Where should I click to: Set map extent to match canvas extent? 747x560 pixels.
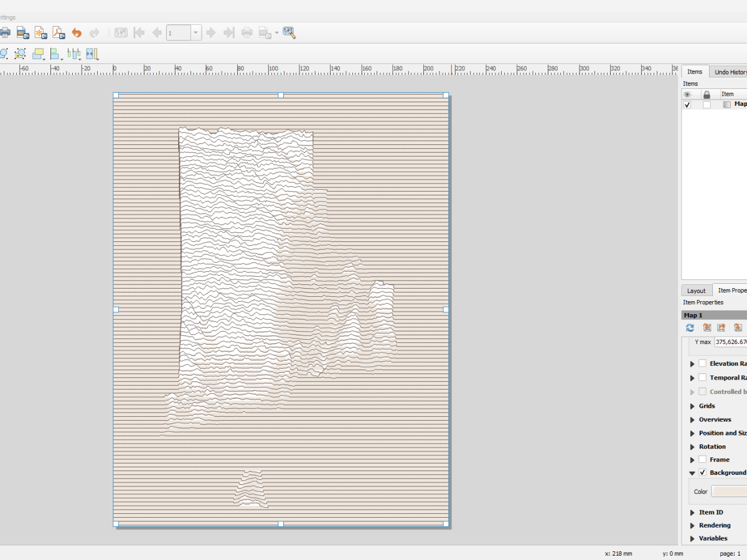(x=707, y=328)
